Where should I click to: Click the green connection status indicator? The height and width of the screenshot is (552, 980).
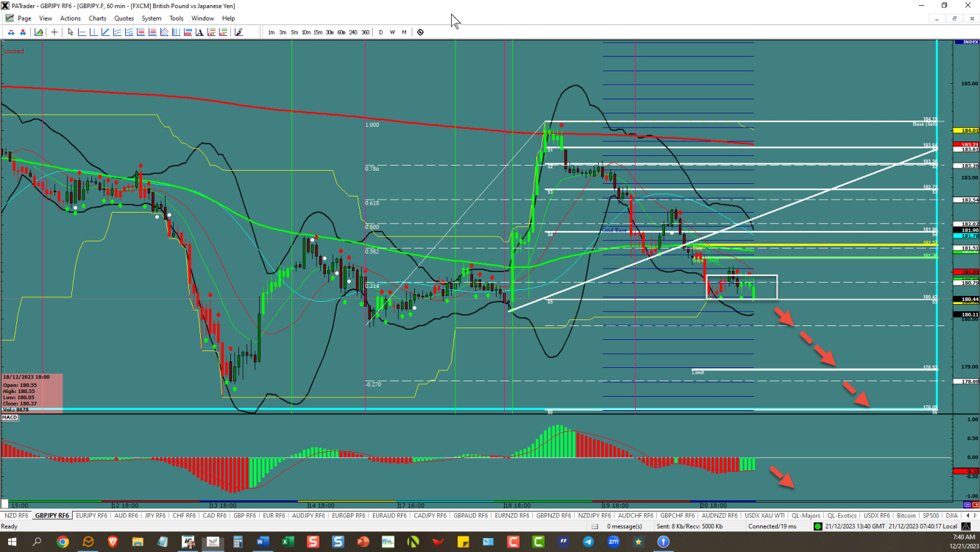[817, 526]
